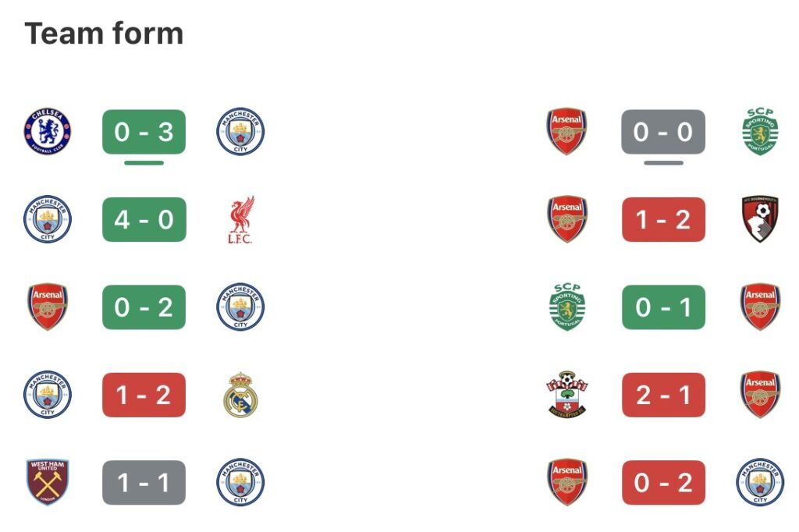Viewport: 799px width, 532px height.
Task: Click Sporting crest beside the 0-1 score
Action: 567,307
